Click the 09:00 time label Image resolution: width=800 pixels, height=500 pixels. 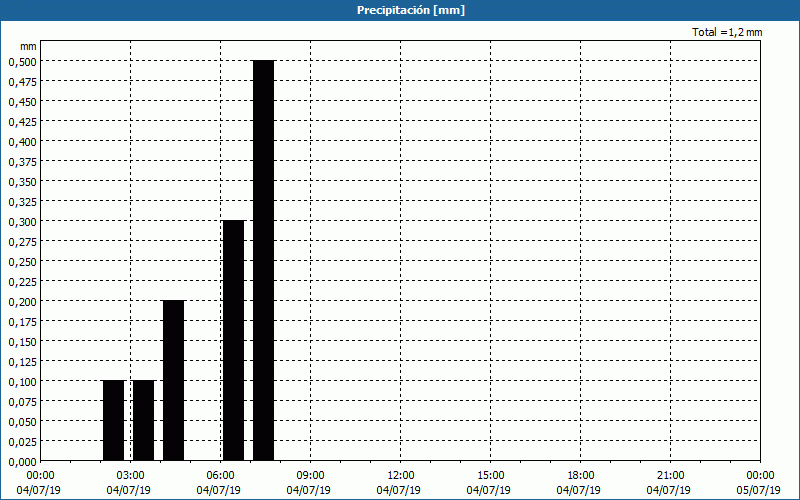tap(310, 476)
